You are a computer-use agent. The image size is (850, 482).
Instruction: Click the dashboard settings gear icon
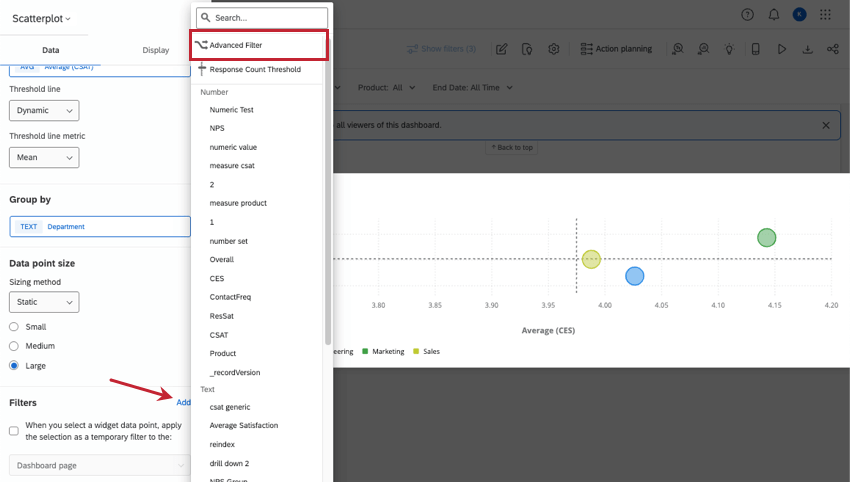coord(554,49)
